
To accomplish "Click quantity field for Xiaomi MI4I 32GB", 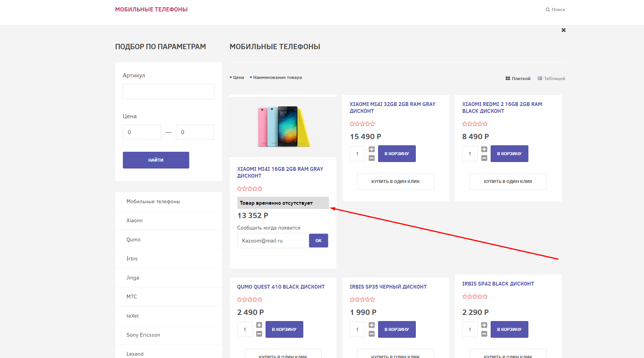I will tap(357, 154).
